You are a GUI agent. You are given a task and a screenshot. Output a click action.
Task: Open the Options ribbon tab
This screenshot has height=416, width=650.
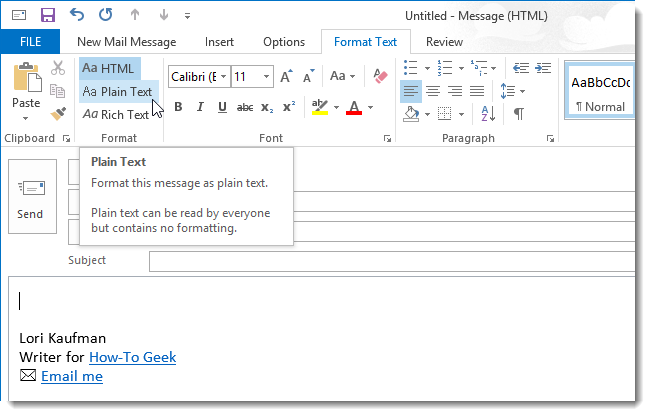click(284, 42)
